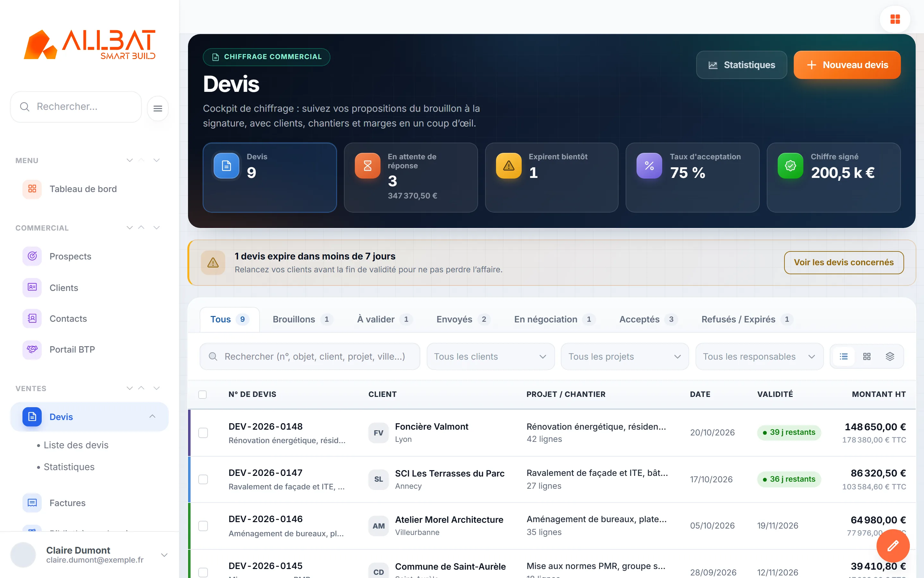Open Statistiques submenu link in sidebar
Viewport: 924px width, 578px height.
[x=69, y=467]
